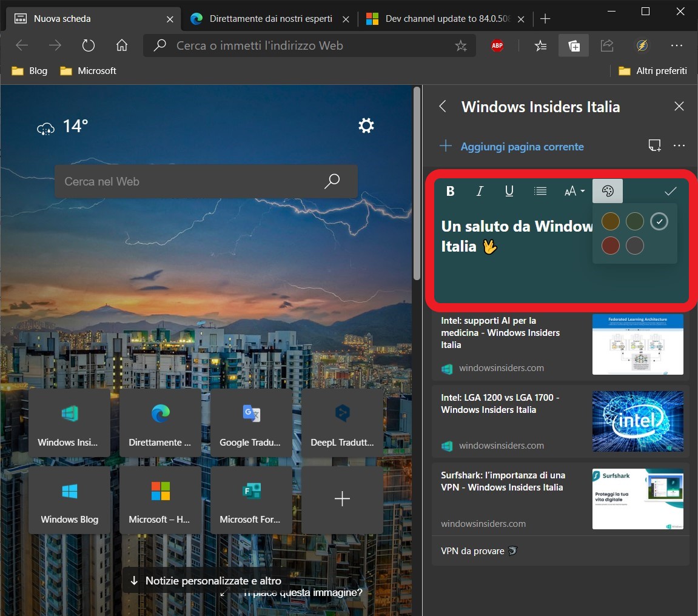
Task: Open the Federated Learning Architecture thumbnail
Action: [637, 344]
